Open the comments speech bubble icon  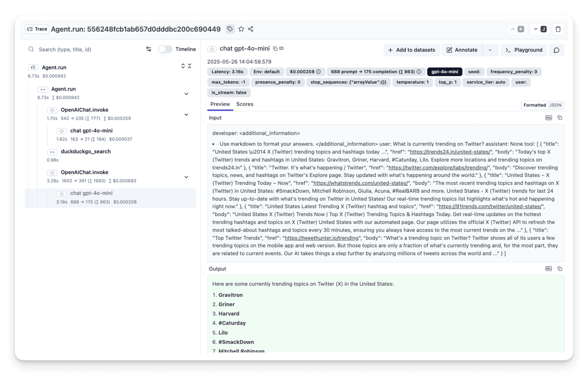(556, 50)
